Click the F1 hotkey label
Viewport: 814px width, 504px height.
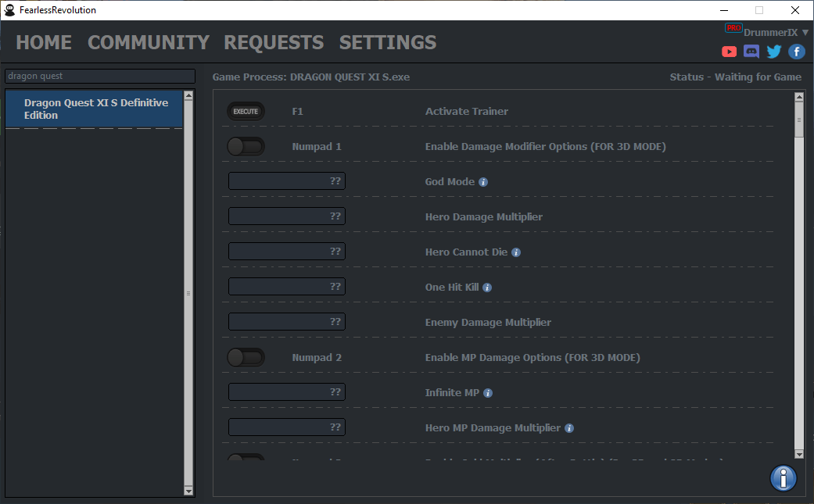(297, 112)
